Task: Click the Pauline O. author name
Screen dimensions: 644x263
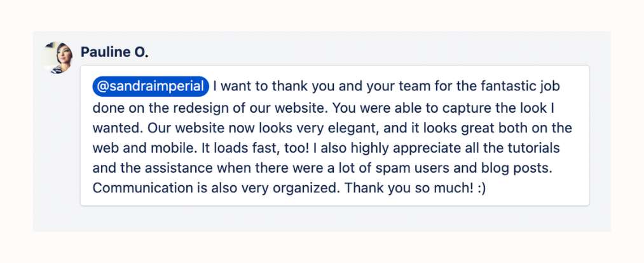Action: point(114,52)
